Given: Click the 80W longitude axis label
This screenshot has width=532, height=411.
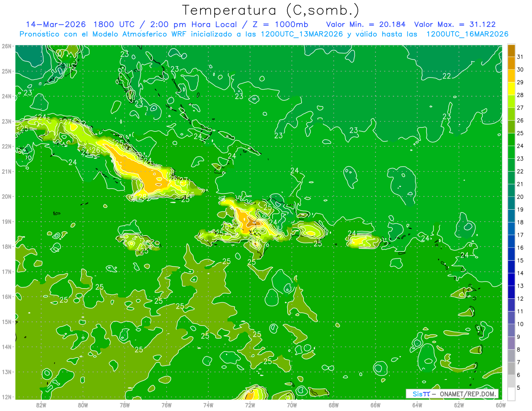Looking at the screenshot, I should 83,405.
